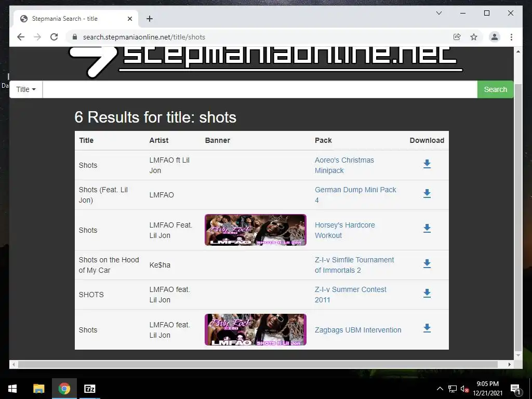Reload the current page

pos(54,37)
